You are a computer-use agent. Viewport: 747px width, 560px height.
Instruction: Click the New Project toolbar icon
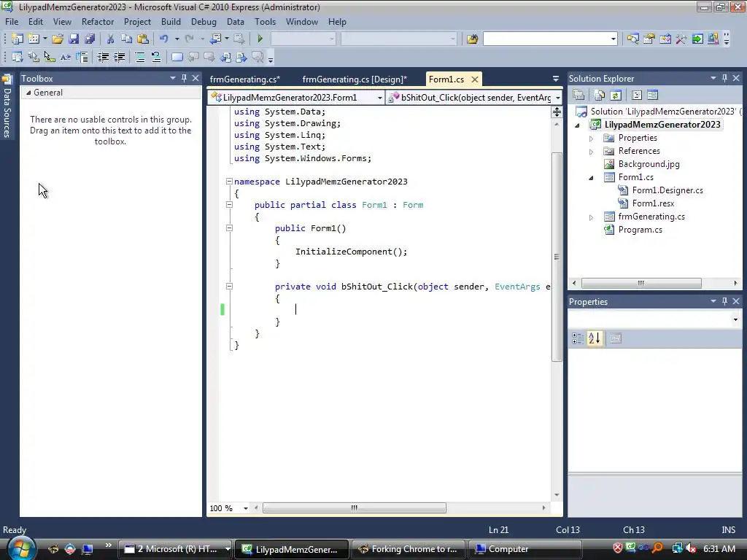coord(18,39)
